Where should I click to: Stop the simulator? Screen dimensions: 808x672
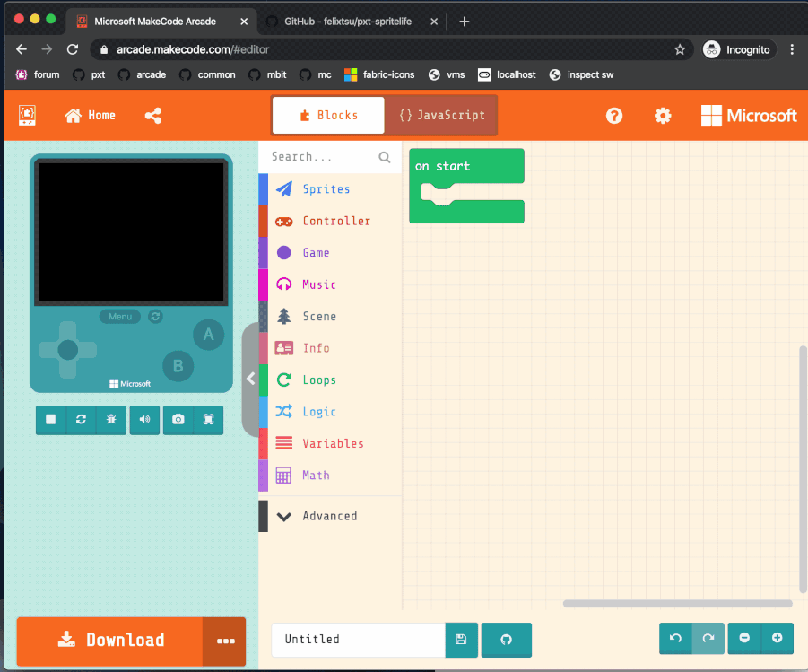point(50,419)
